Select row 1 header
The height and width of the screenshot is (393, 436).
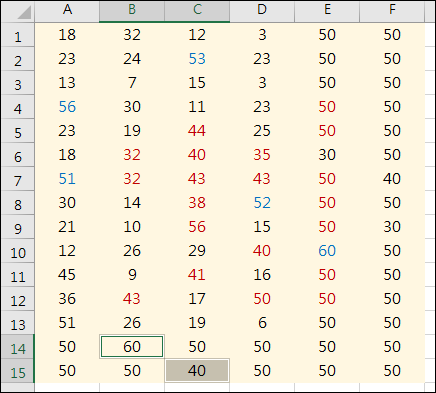[18, 35]
